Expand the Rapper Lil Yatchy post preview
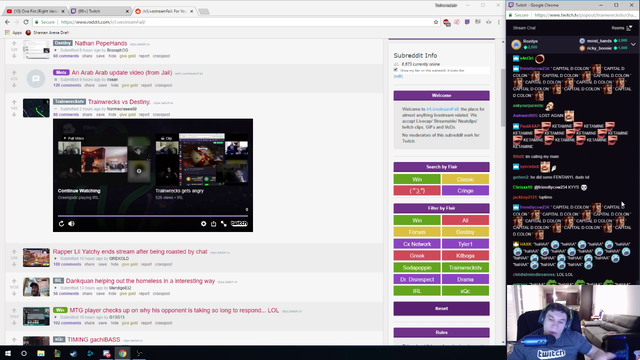 56,258
